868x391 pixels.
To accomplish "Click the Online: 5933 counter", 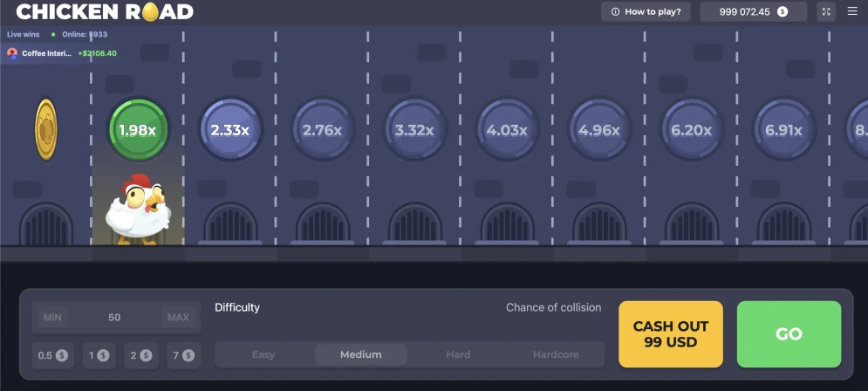I will point(85,34).
